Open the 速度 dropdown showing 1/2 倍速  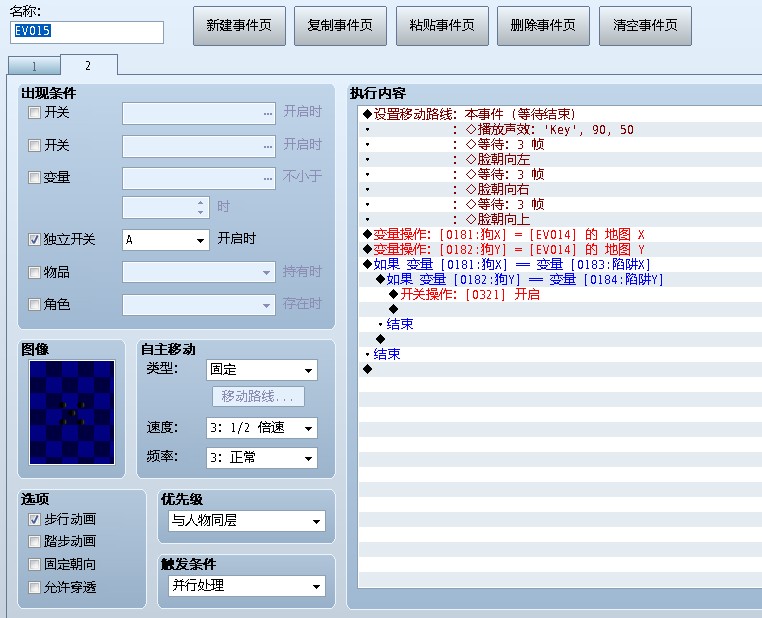(262, 428)
